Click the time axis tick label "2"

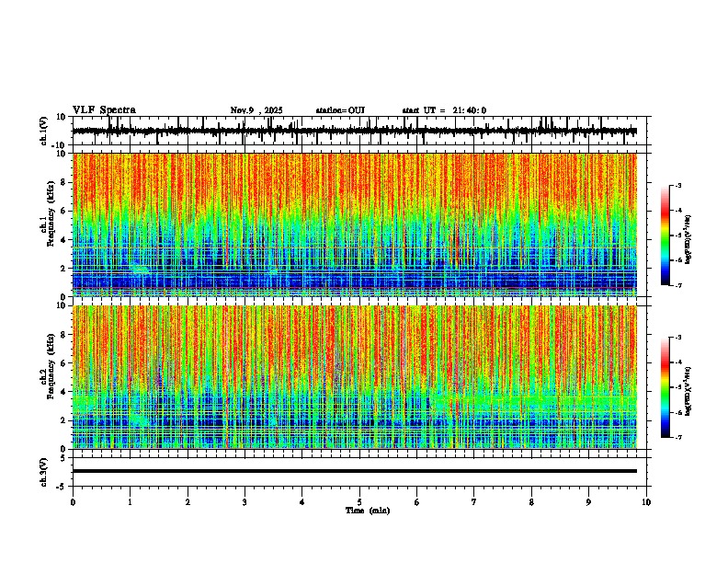click(x=188, y=502)
